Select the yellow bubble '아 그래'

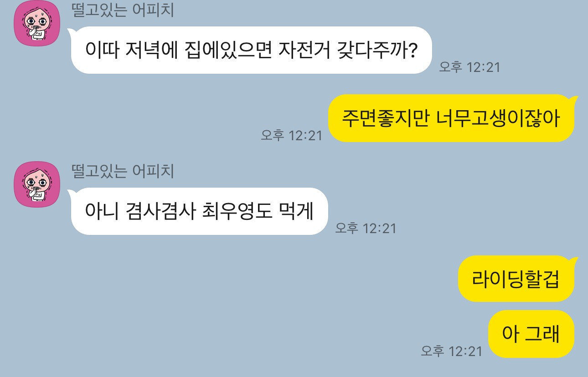[531, 334]
